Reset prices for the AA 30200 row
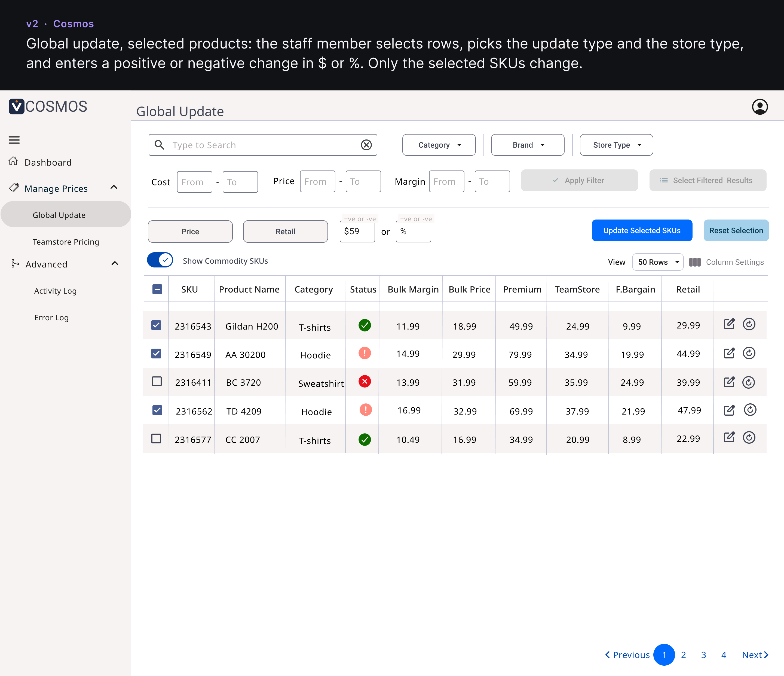This screenshot has width=784, height=676. (749, 353)
